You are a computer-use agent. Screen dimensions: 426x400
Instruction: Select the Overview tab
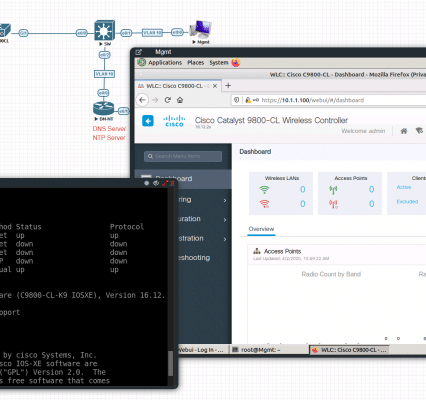point(261,229)
